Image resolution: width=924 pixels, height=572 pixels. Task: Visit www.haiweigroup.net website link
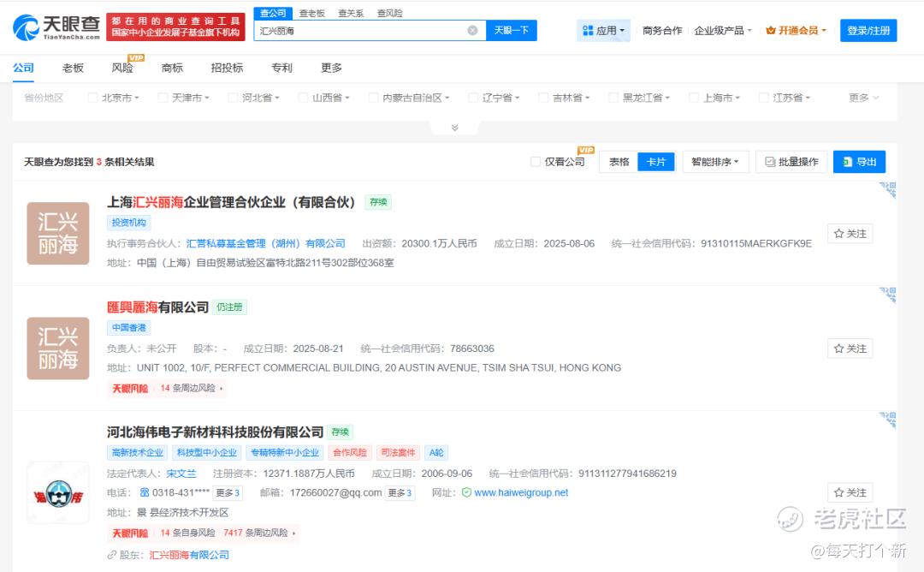[521, 492]
